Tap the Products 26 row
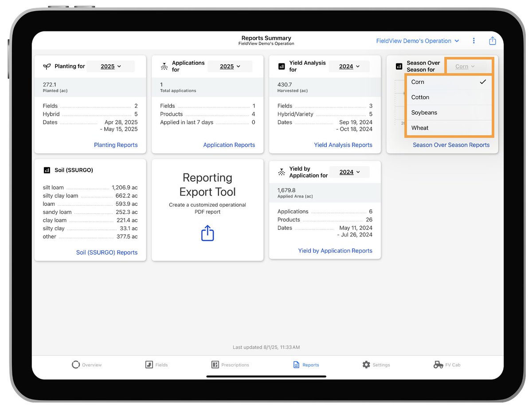Screen dimensions: 532x409 click(325, 220)
